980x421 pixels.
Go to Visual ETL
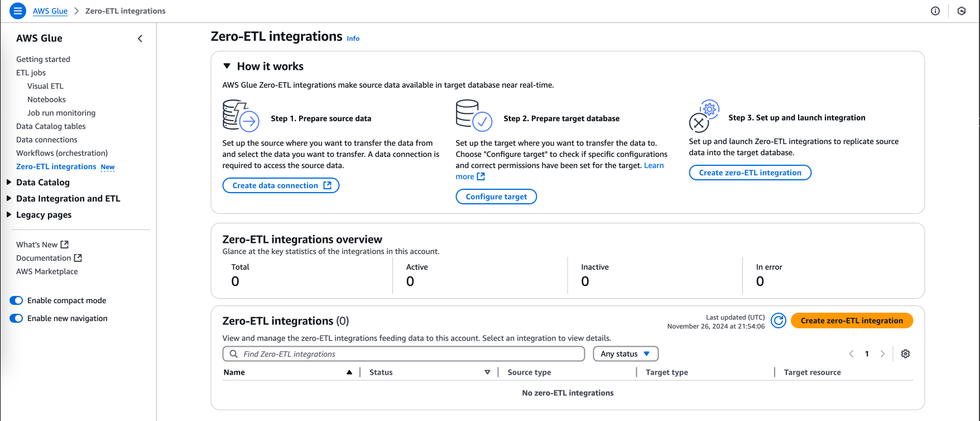(45, 86)
